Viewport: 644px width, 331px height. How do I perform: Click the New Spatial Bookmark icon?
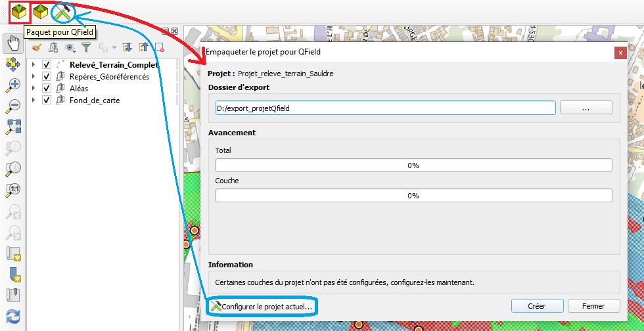[x=13, y=275]
